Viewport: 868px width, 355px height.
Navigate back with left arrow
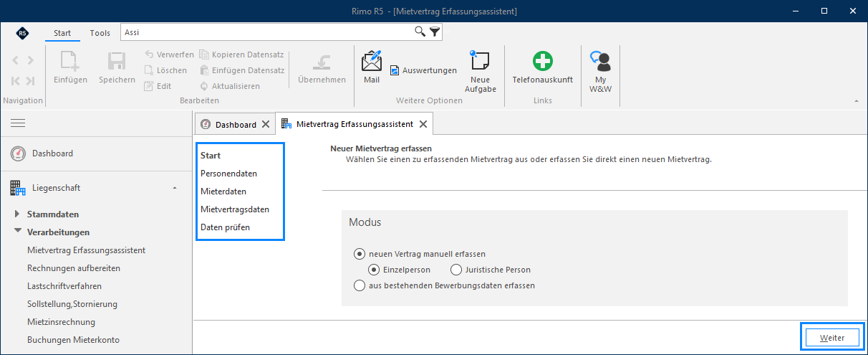point(16,60)
